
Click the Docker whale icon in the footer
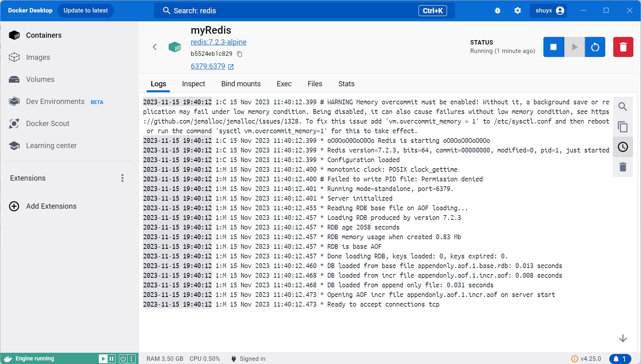[x=8, y=359]
